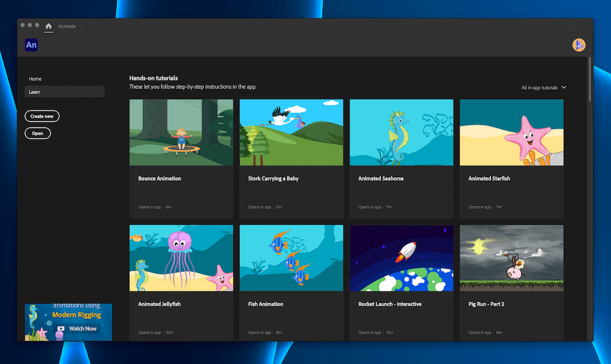This screenshot has height=364, width=611.
Task: Click the play icon on Watch Now banner
Action: (60, 329)
